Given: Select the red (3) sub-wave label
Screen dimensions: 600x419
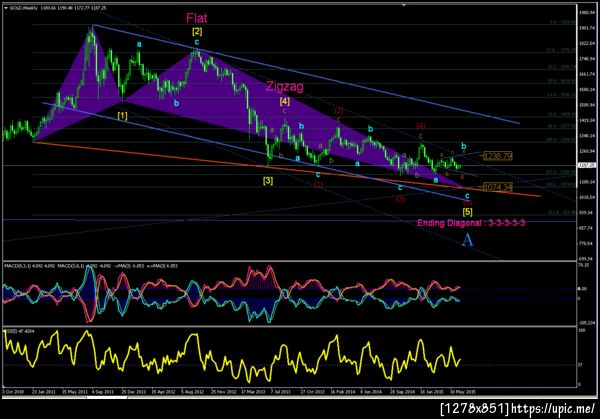Looking at the screenshot, I should coord(400,199).
